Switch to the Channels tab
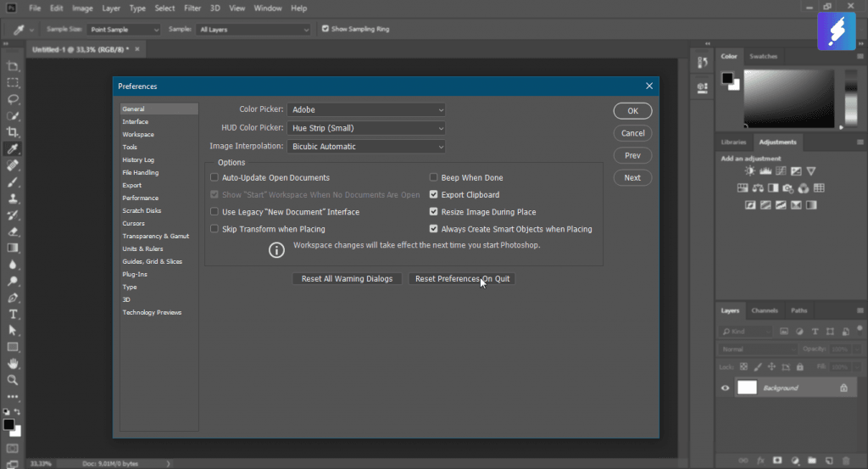The width and height of the screenshot is (868, 469). 764,310
